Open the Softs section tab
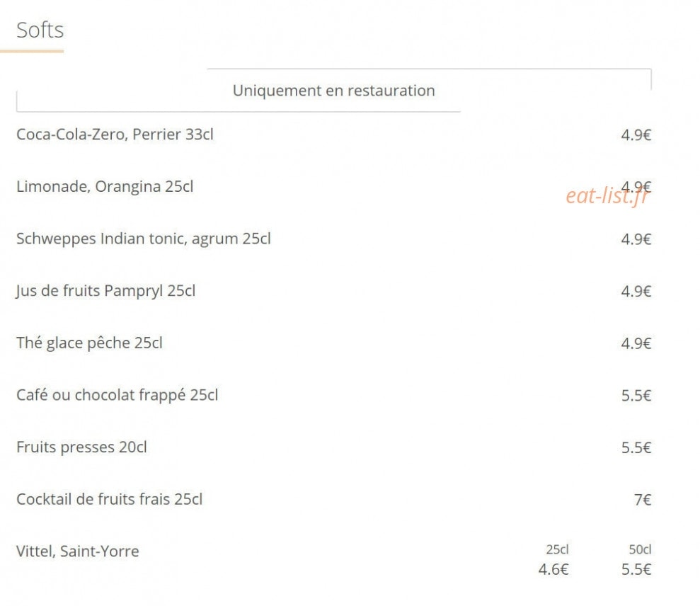Image resolution: width=700 pixels, height=606 pixels. click(x=40, y=30)
